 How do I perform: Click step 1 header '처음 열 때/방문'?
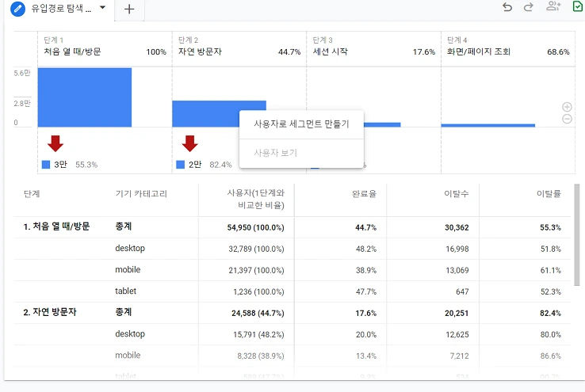pos(72,51)
